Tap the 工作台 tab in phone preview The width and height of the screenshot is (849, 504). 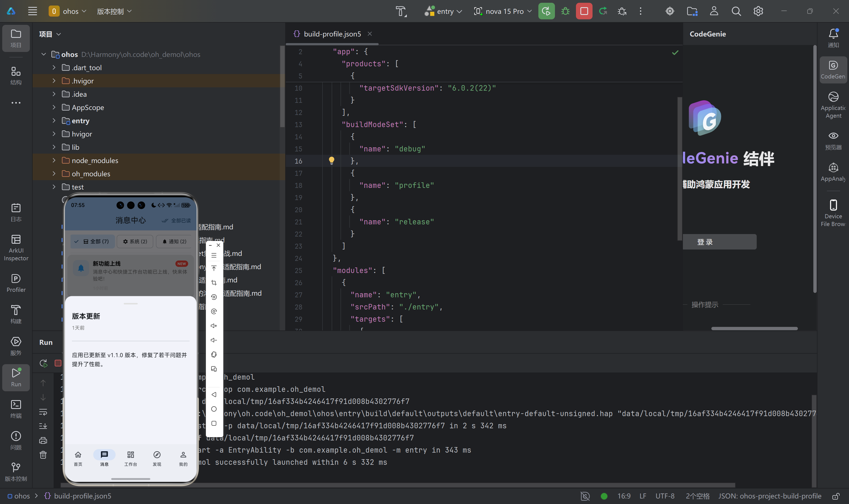point(130,458)
